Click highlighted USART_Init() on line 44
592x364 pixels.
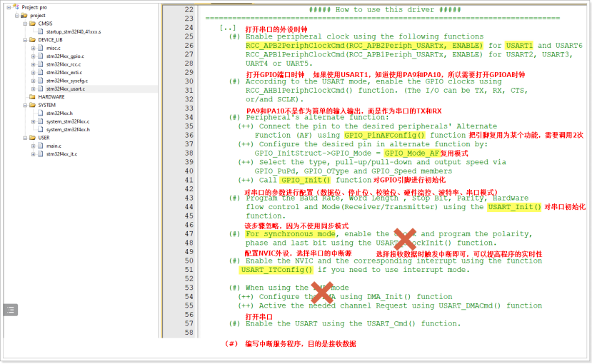pos(514,207)
